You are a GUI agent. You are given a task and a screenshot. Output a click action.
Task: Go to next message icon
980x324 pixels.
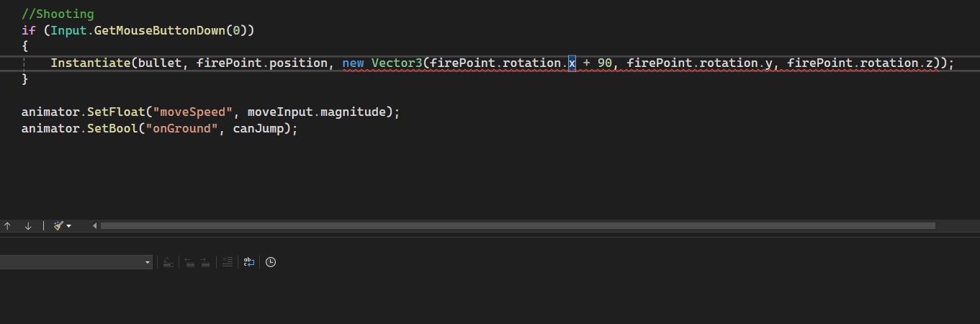coord(205,262)
